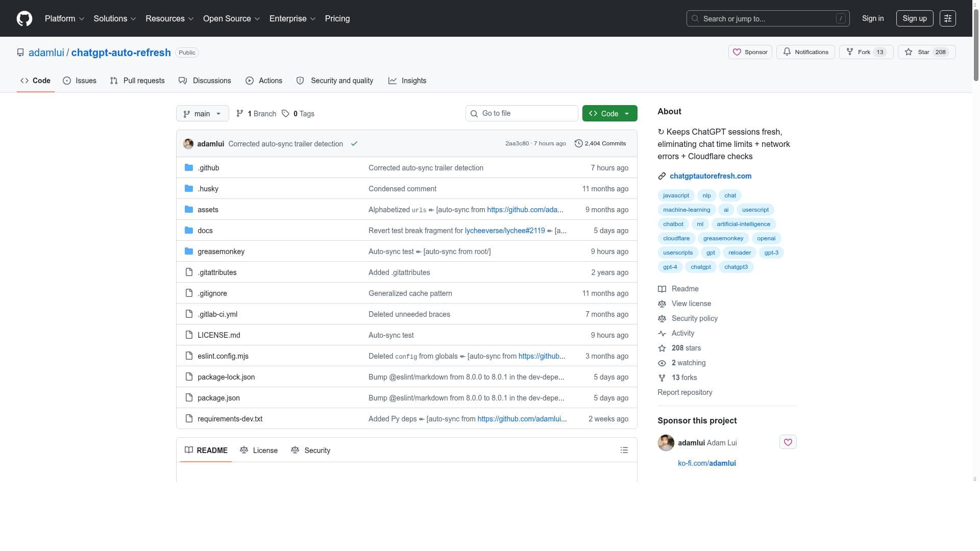Switch to the Issues tab

[x=80, y=81]
